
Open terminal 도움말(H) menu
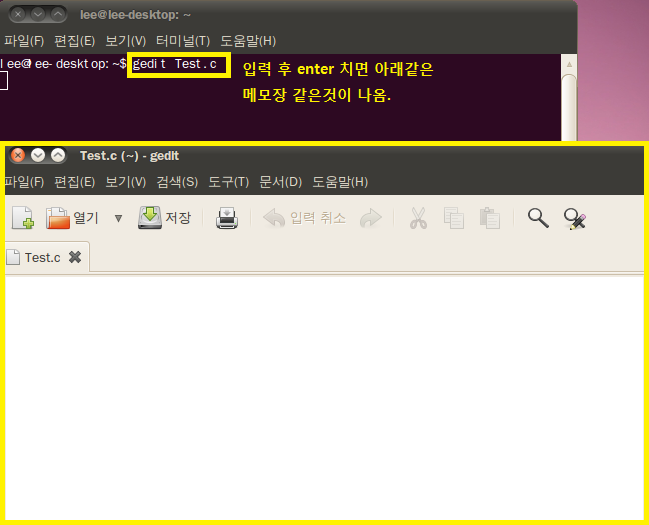tap(248, 41)
